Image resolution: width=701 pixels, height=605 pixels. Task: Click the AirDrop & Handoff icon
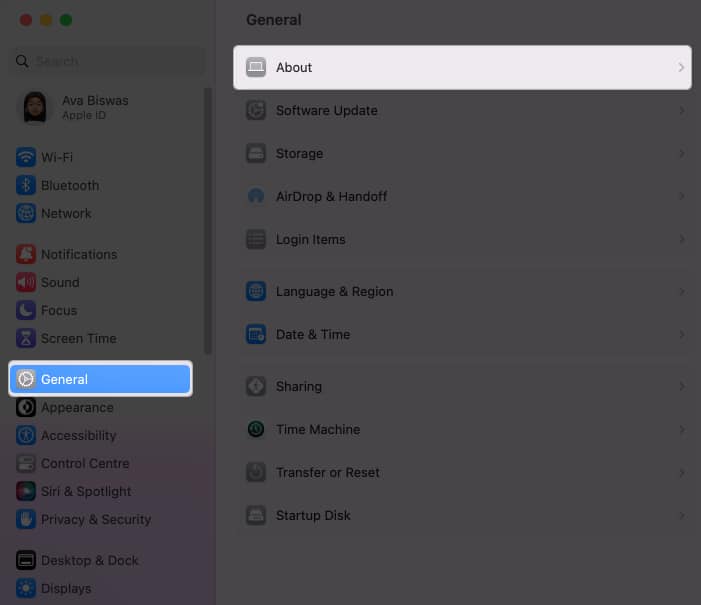[x=256, y=196]
